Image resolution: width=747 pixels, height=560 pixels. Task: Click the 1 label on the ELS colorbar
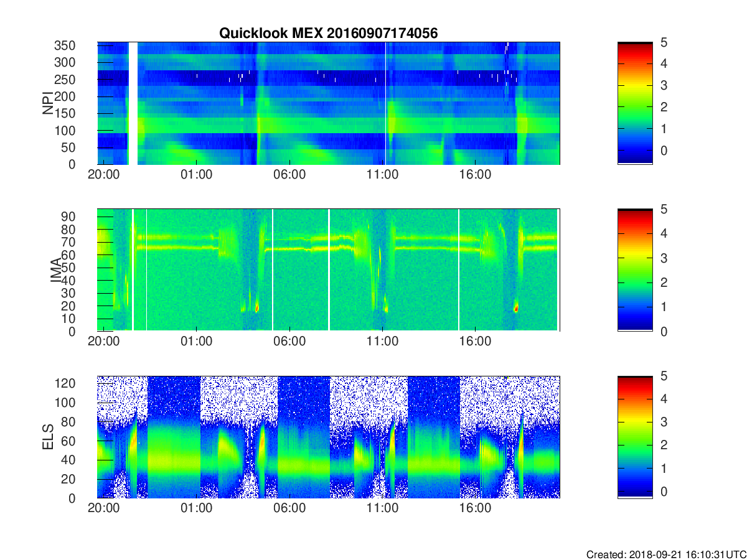point(663,468)
